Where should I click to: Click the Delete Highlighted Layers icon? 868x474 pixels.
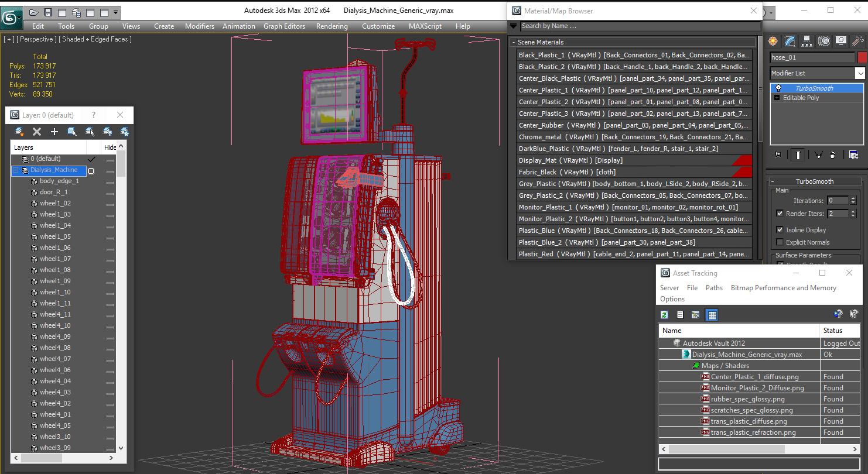coord(36,131)
